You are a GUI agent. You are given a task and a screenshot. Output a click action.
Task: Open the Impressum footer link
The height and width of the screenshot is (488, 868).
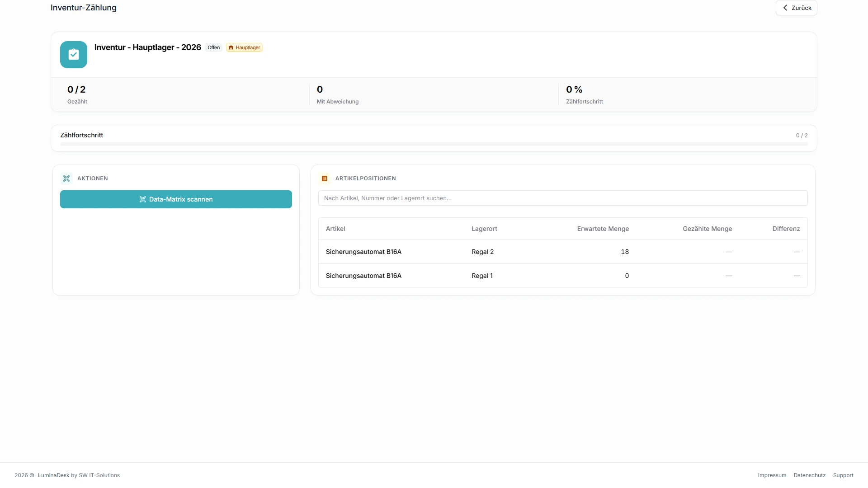[772, 475]
